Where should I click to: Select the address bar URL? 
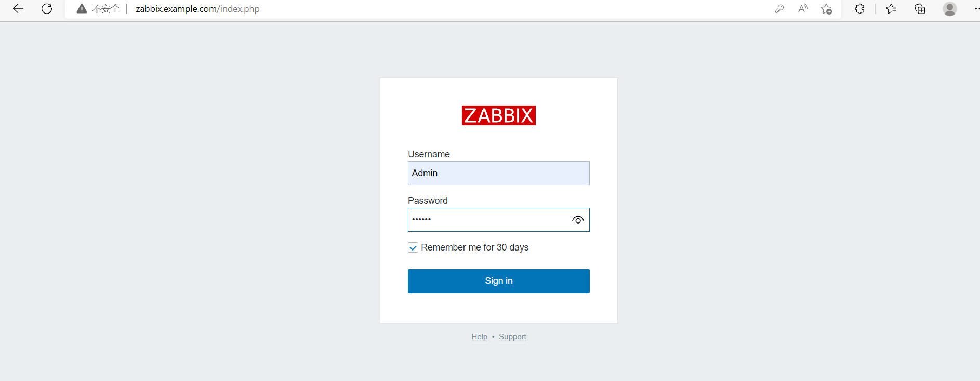coord(197,9)
